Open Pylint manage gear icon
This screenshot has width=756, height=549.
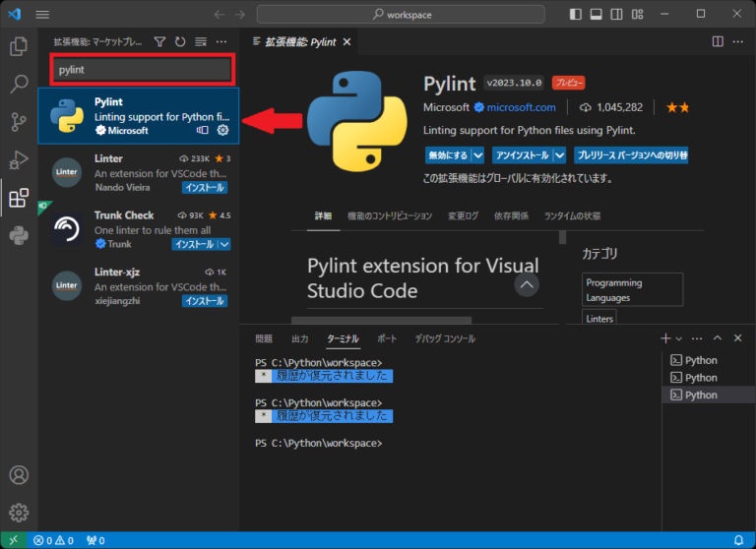click(222, 130)
